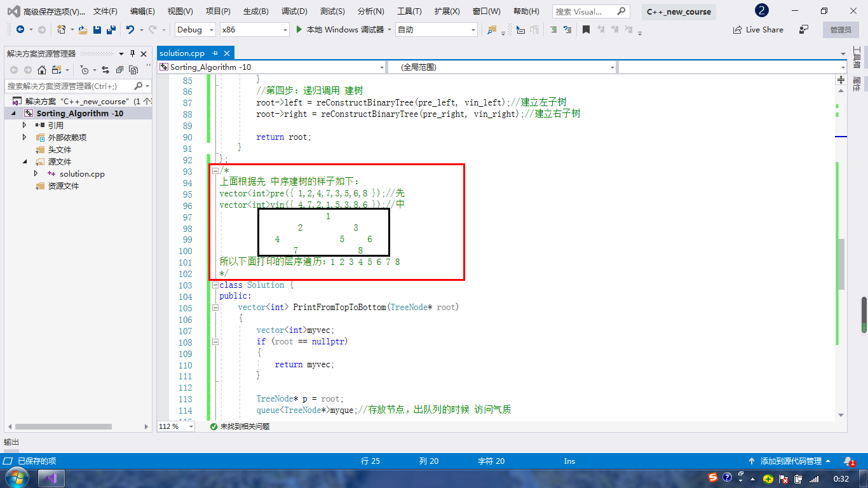The height and width of the screenshot is (488, 868).
Task: Click the Navigate Backward arrow icon
Action: pyautogui.click(x=20, y=29)
